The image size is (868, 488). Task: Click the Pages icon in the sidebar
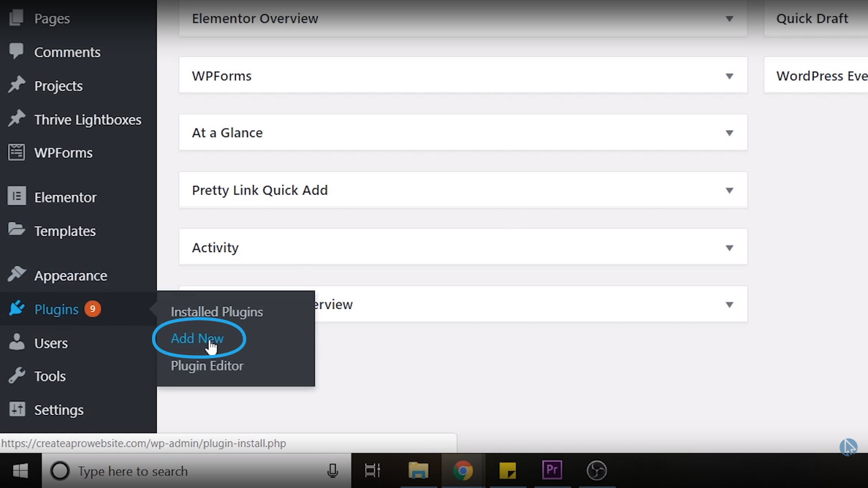pos(16,17)
